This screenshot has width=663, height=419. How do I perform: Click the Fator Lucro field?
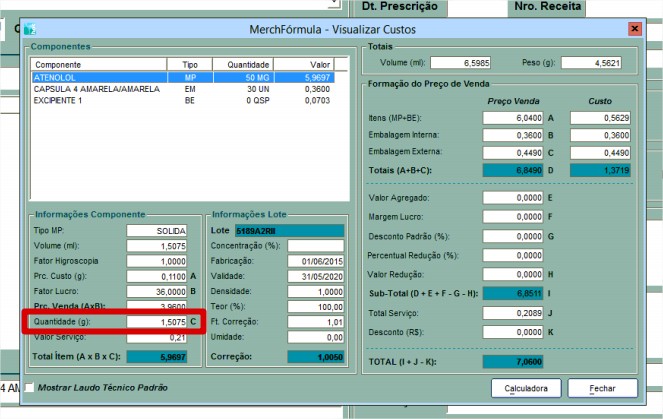pos(156,292)
